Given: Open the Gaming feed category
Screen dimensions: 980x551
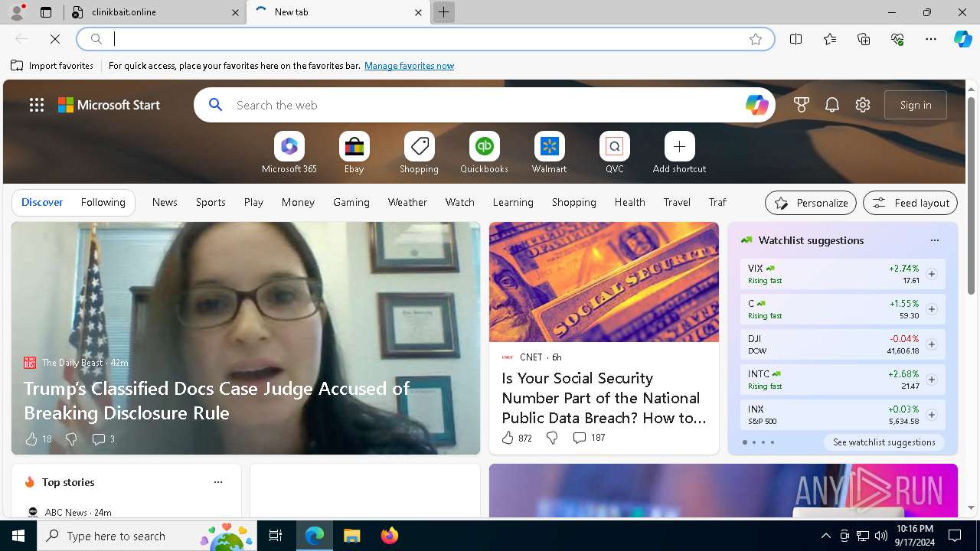Looking at the screenshot, I should (351, 202).
